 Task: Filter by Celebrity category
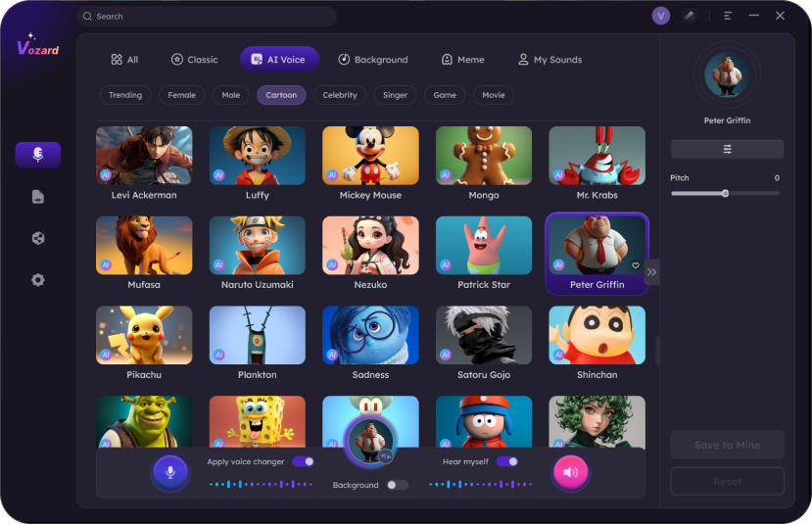click(340, 95)
